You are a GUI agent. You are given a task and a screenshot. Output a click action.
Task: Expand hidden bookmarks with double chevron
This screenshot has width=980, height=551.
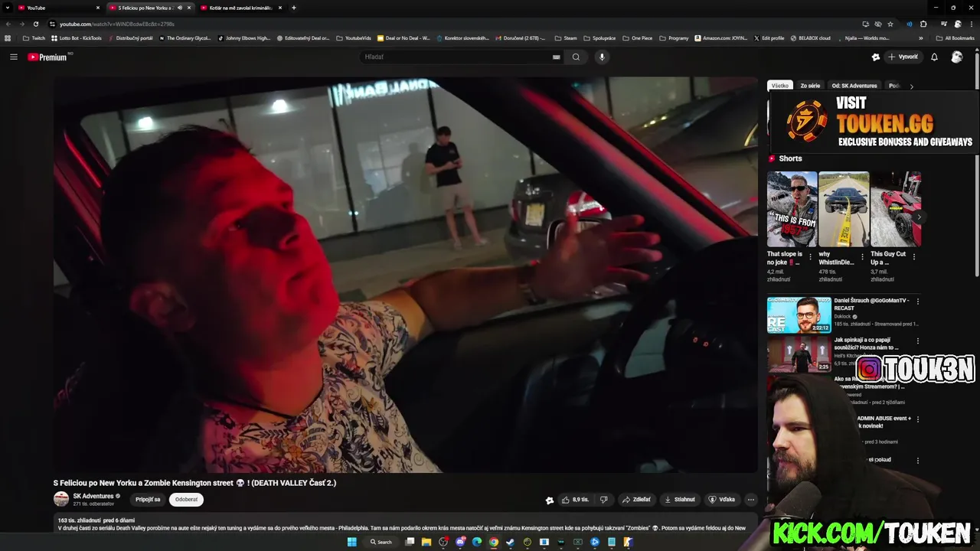920,37
